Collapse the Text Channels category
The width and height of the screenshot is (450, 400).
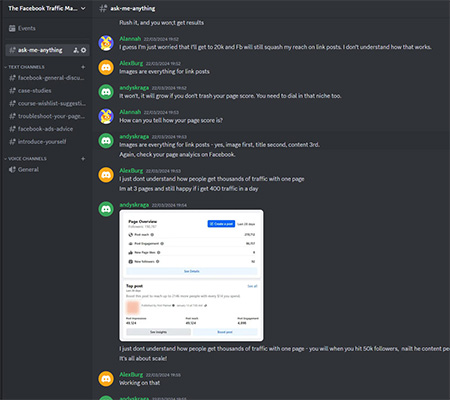[x=24, y=67]
